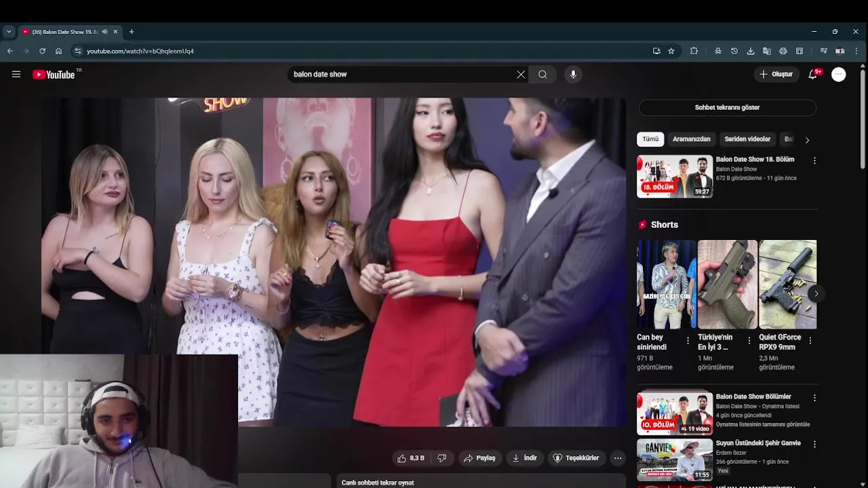Open media controls toolbar icon
Screen dimensions: 868x488
click(x=824, y=51)
